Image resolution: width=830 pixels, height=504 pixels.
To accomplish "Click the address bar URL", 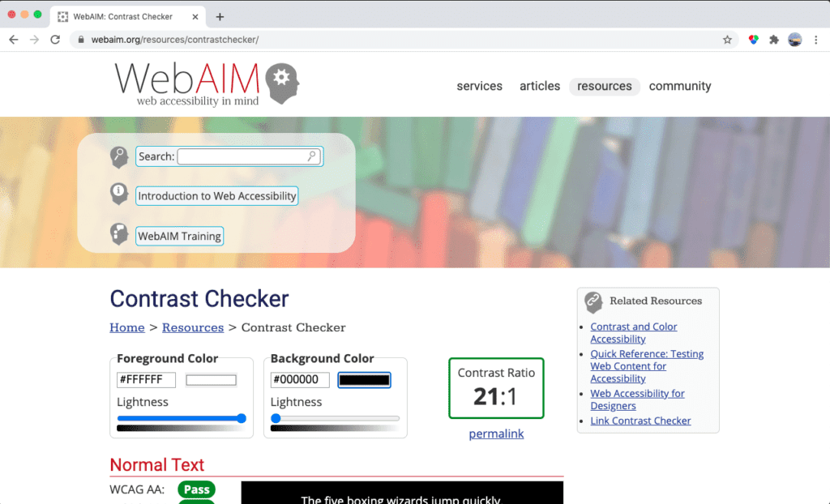I will click(x=175, y=40).
